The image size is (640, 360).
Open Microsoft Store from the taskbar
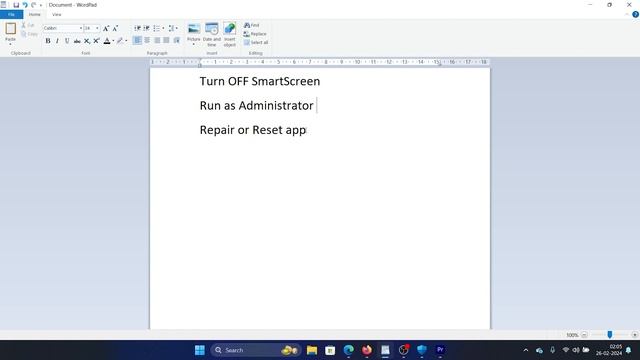pos(330,350)
